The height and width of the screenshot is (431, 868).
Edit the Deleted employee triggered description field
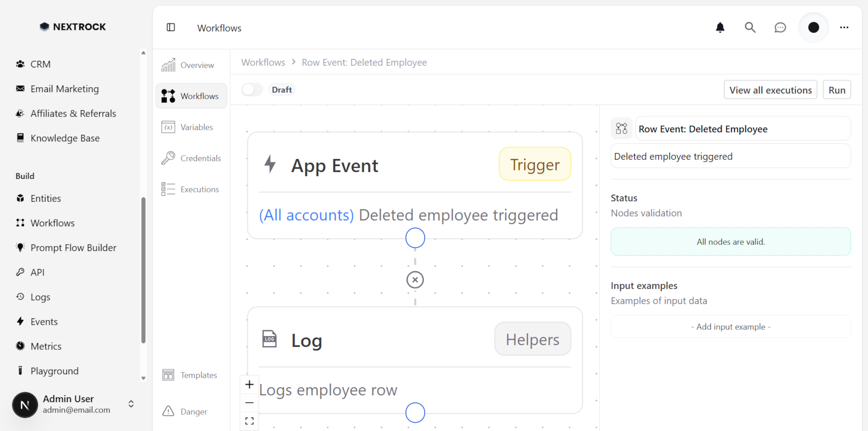[x=730, y=156]
